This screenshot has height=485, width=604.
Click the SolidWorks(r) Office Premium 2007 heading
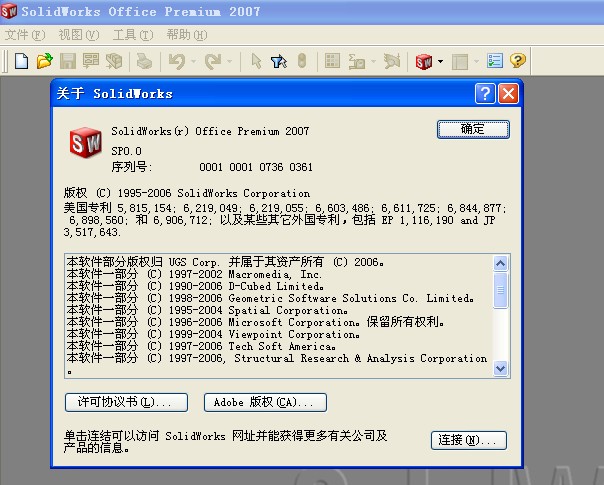point(210,131)
